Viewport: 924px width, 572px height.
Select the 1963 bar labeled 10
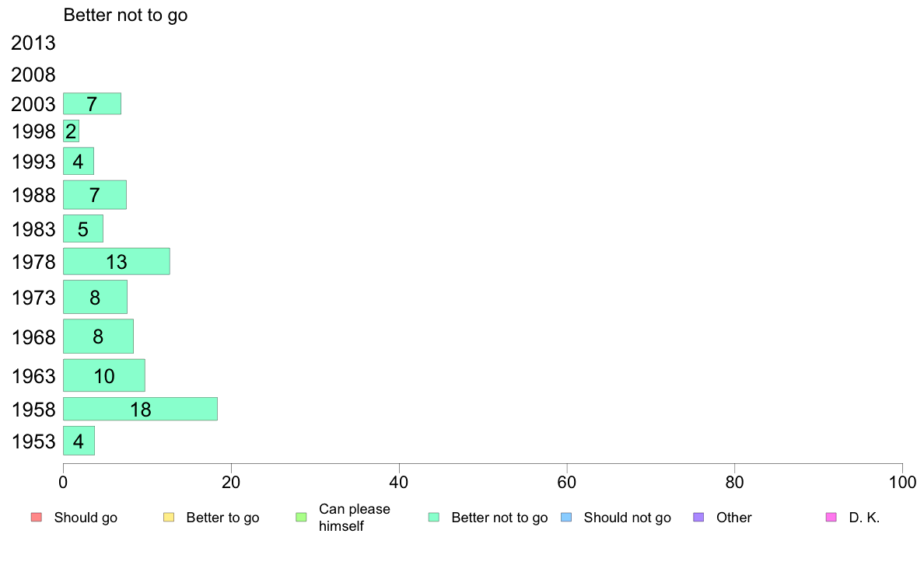point(104,375)
